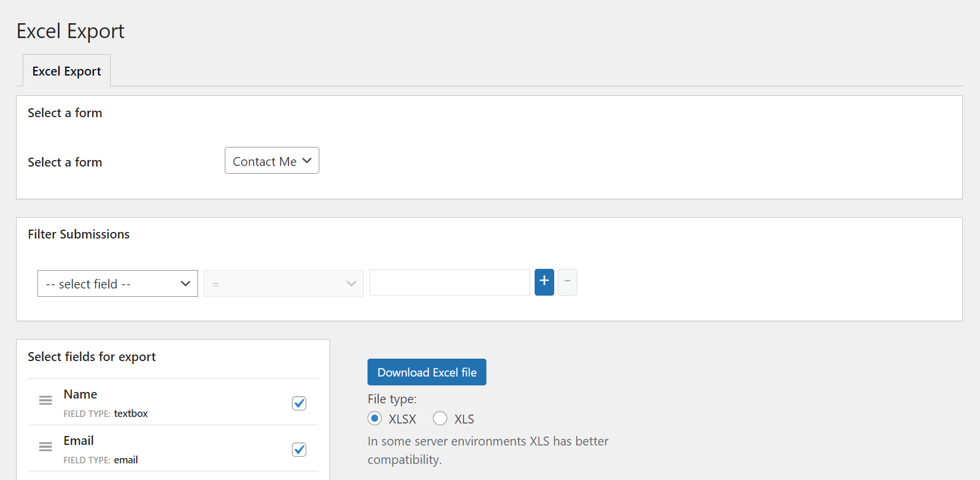This screenshot has width=980, height=480.
Task: Click the Filter Submissions panel heading
Action: point(78,234)
